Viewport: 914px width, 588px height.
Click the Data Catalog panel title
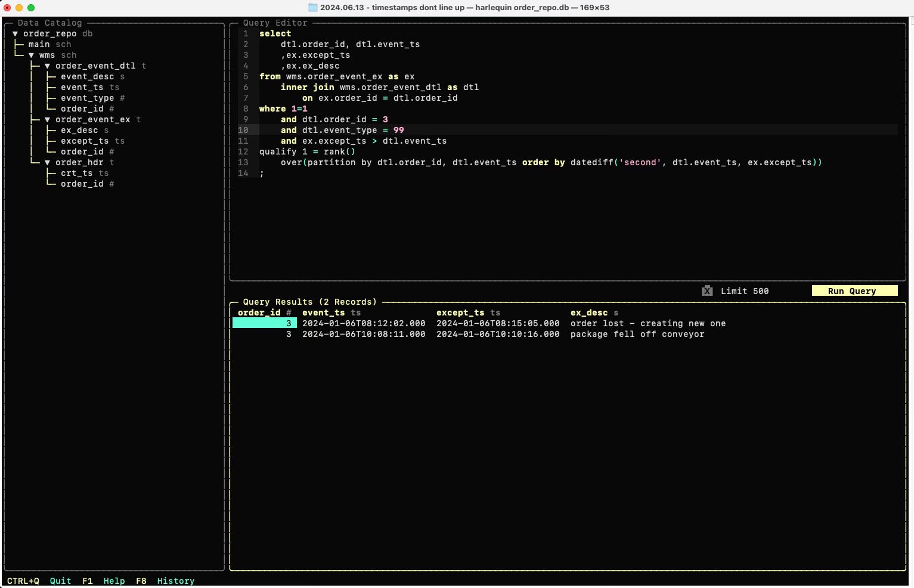coord(49,23)
